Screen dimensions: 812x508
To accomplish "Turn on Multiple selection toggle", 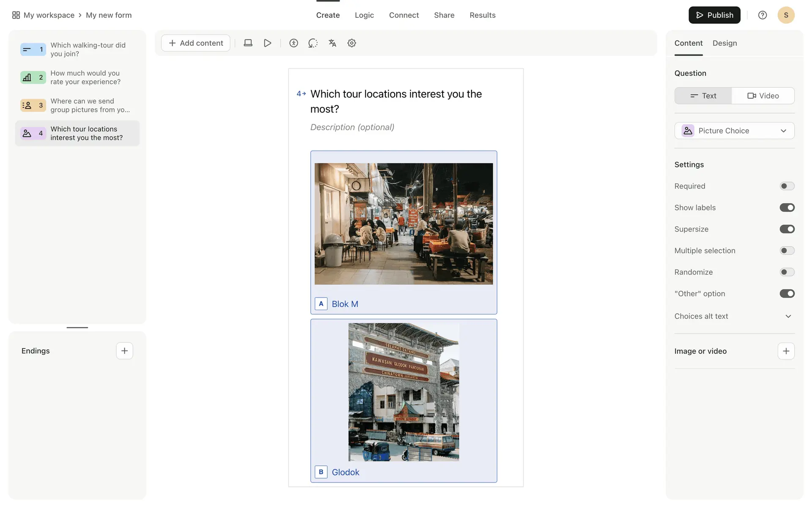I will (x=787, y=251).
